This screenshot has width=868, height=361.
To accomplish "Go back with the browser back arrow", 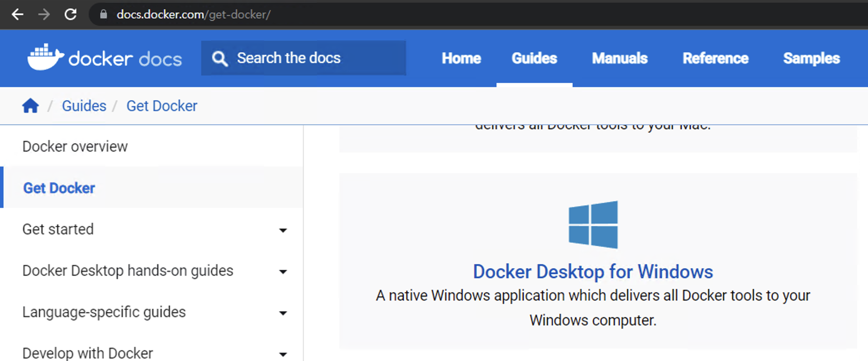I will coord(17,14).
